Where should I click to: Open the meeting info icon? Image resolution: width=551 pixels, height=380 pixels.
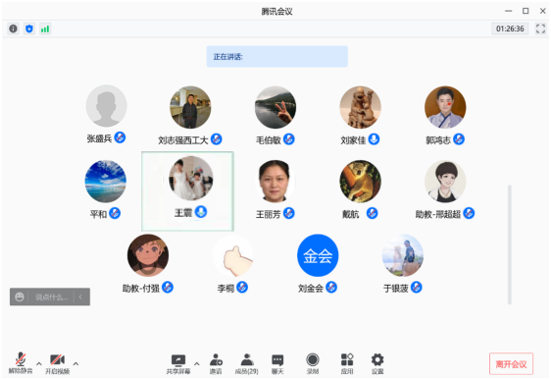coord(13,28)
